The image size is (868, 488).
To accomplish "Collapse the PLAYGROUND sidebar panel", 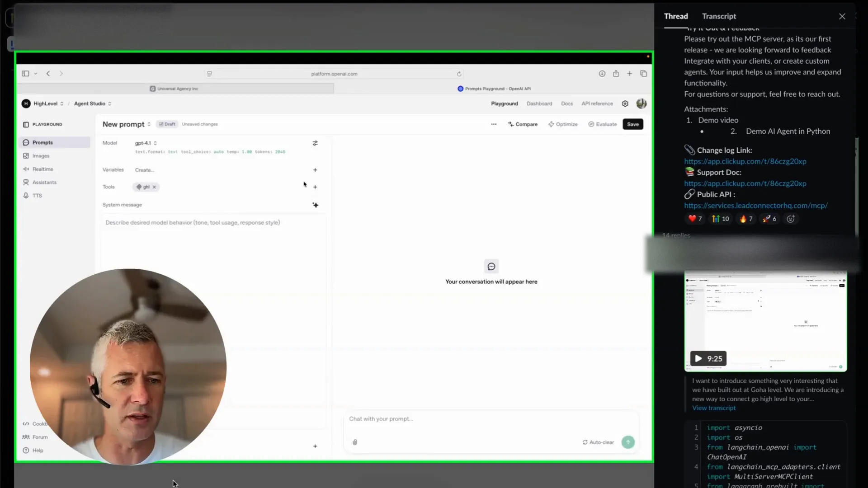I will pyautogui.click(x=26, y=124).
